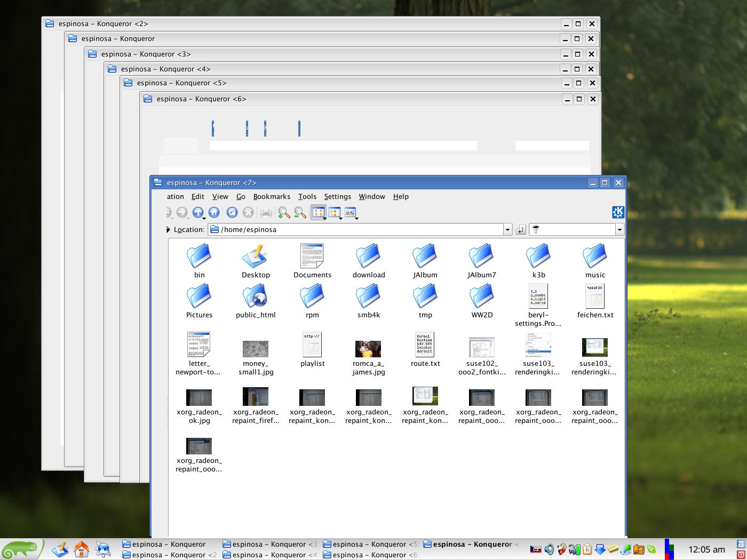Image resolution: width=747 pixels, height=560 pixels.
Task: Open the Bookmarks menu
Action: click(272, 196)
